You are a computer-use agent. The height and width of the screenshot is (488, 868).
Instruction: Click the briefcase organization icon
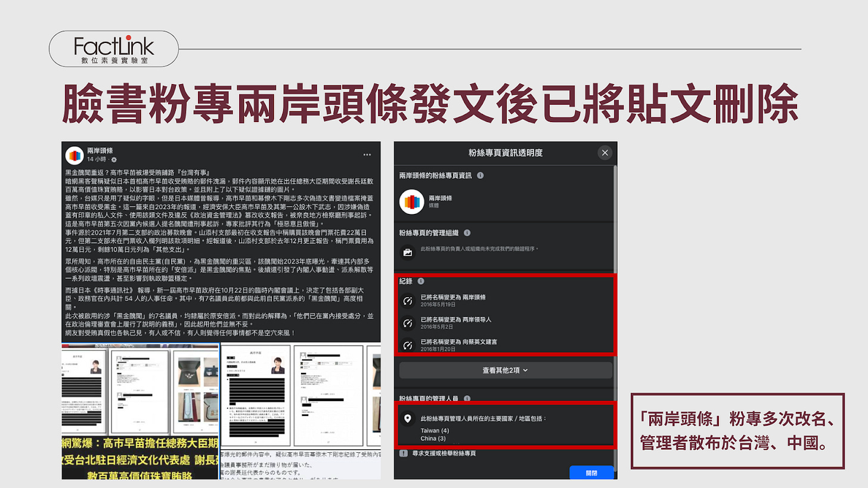click(408, 252)
